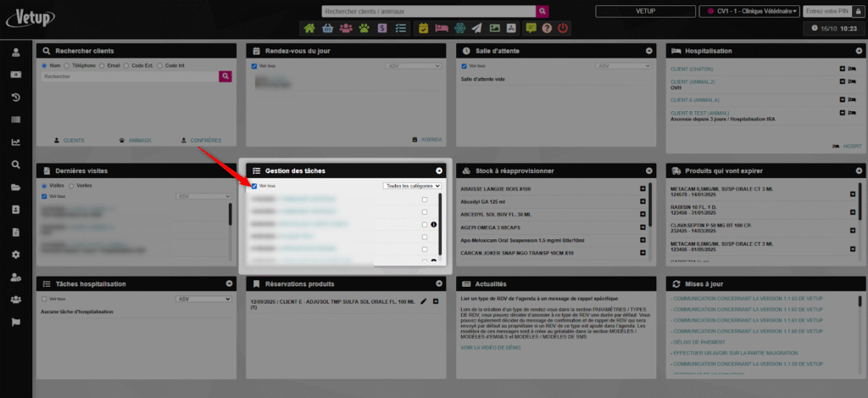
Task: Click the green paw animals icon
Action: coord(364,28)
